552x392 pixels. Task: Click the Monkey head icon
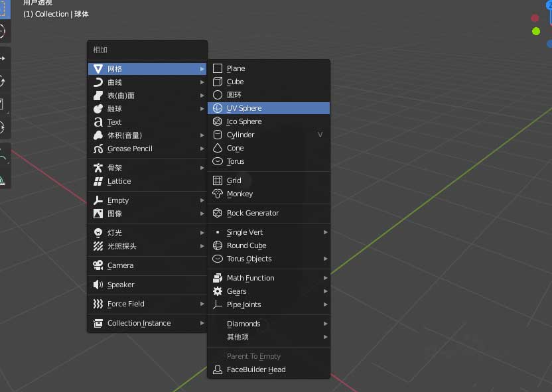click(218, 194)
